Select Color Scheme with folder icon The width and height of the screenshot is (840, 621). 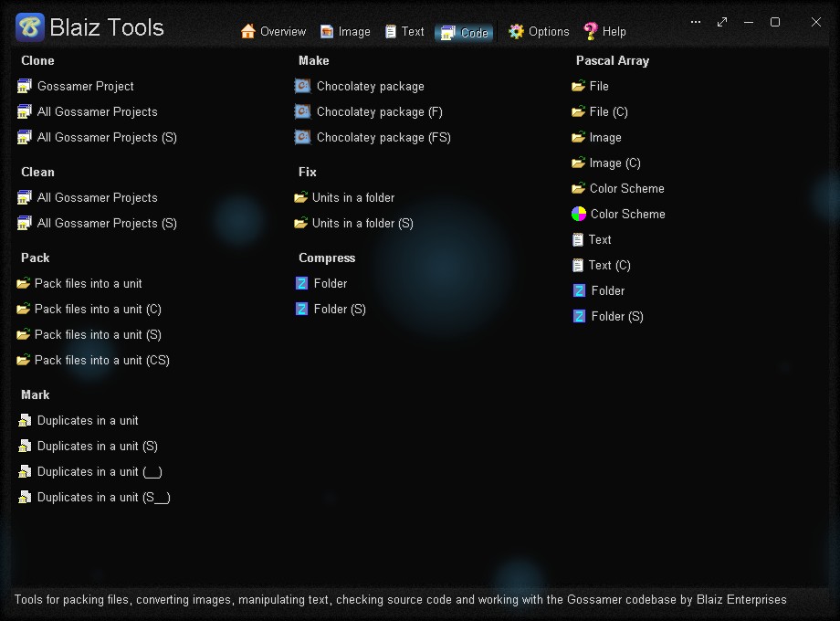pos(626,188)
